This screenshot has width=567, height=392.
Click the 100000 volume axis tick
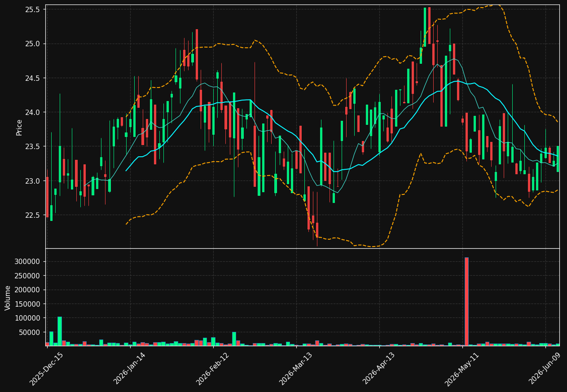(28, 318)
